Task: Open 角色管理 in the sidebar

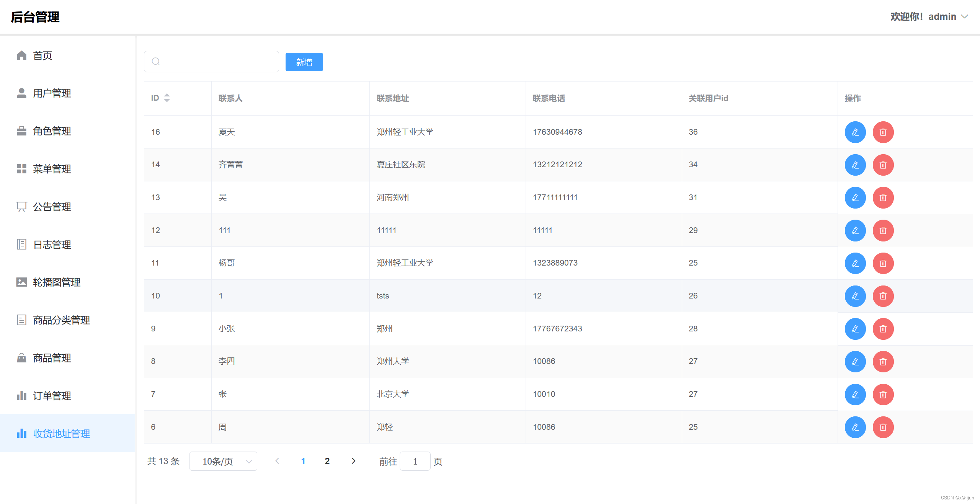Action: (67, 131)
